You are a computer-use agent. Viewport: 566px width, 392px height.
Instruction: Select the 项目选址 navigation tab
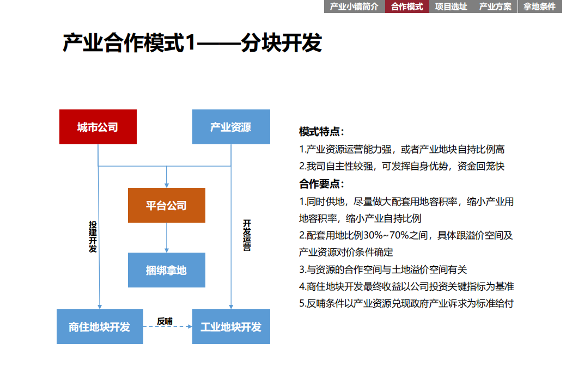coord(451,7)
